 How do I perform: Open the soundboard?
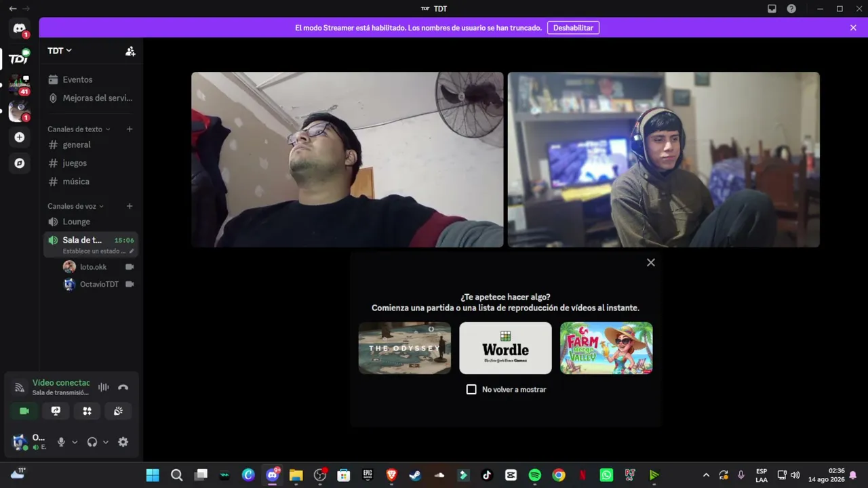click(118, 411)
